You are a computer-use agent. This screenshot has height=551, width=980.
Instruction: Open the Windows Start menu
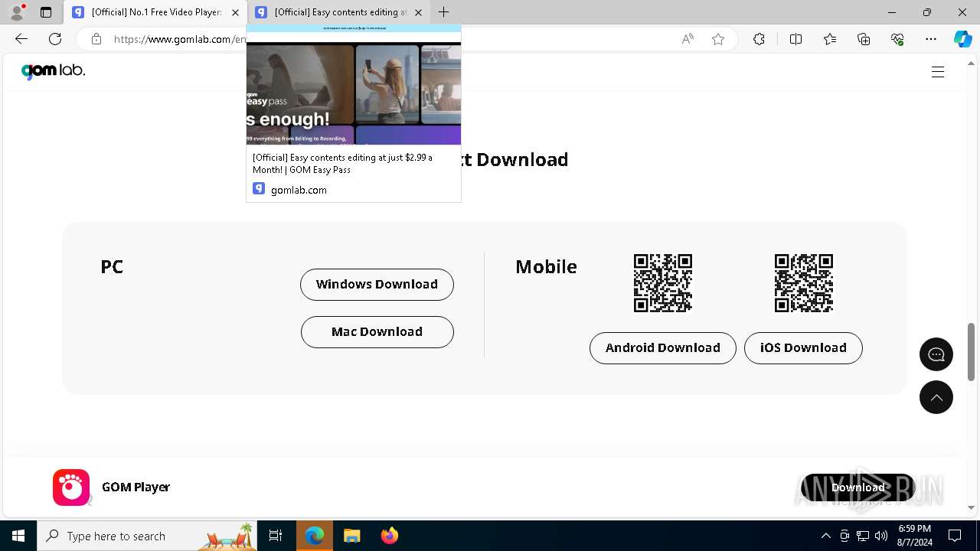tap(18, 536)
